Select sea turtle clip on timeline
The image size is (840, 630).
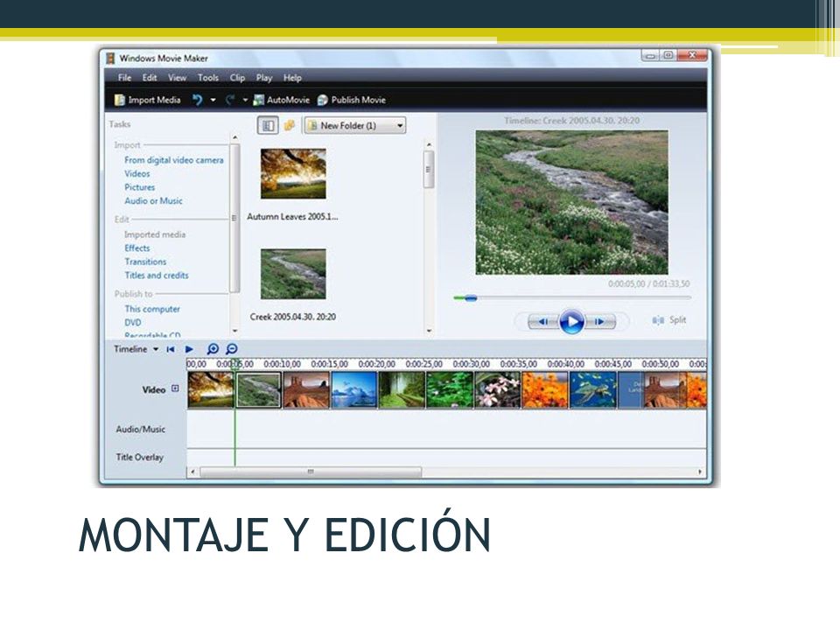coord(593,390)
